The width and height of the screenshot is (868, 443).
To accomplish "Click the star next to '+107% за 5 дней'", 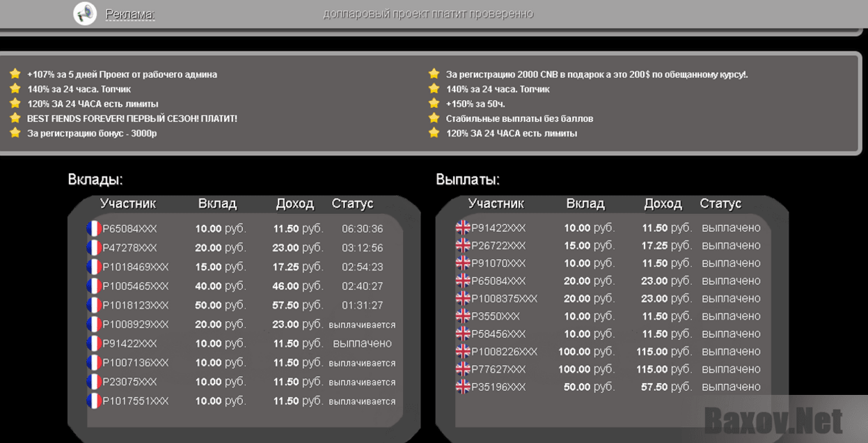I will click(15, 74).
